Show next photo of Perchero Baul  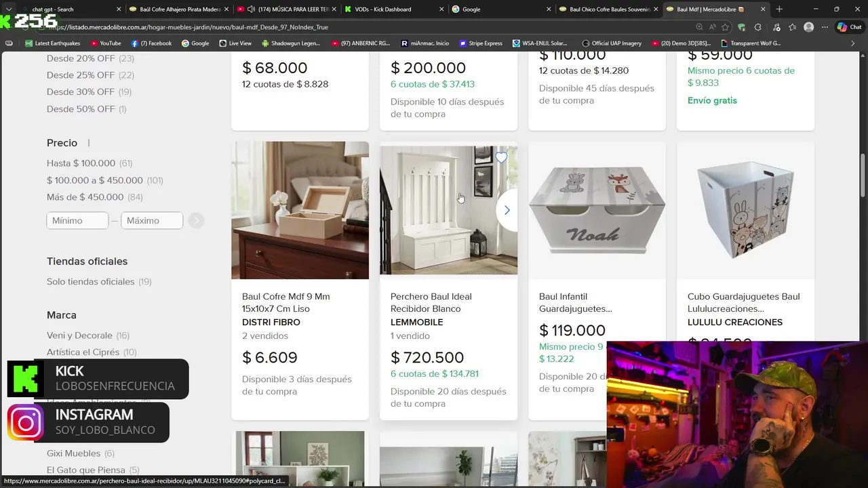click(507, 210)
